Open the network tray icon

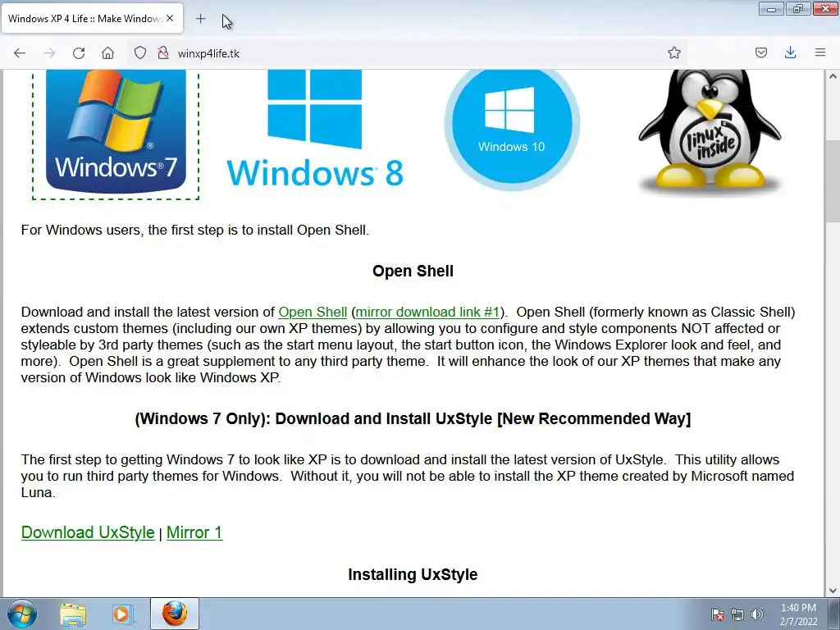[x=737, y=614]
